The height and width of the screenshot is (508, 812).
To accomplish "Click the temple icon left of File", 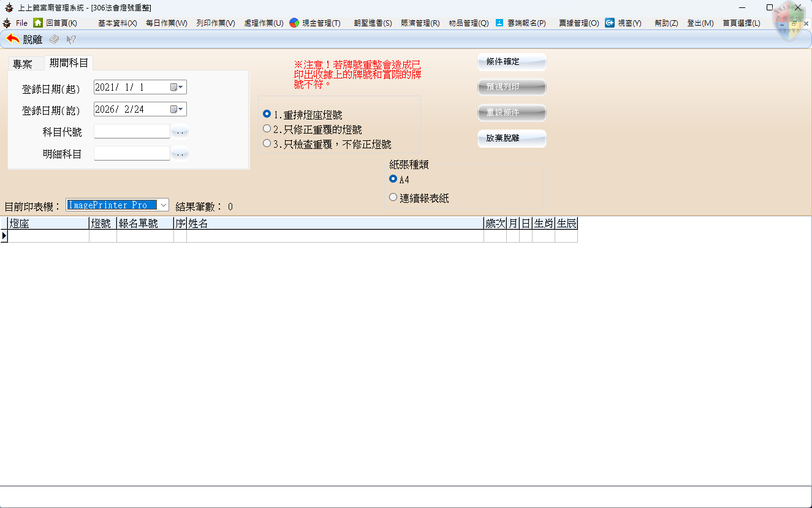I will [x=7, y=23].
